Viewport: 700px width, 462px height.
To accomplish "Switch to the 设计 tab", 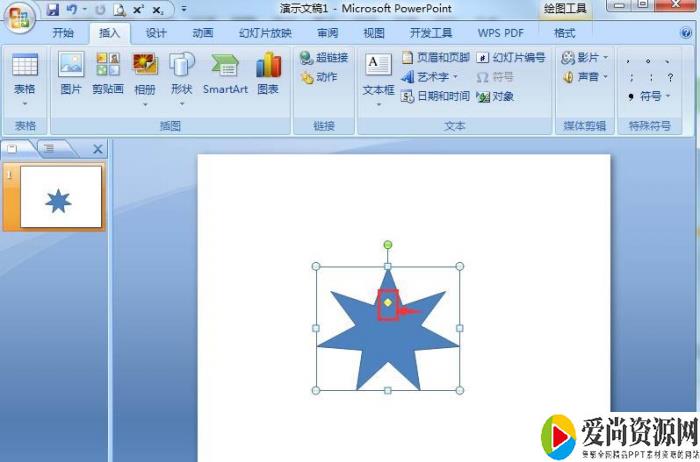I will 156,32.
